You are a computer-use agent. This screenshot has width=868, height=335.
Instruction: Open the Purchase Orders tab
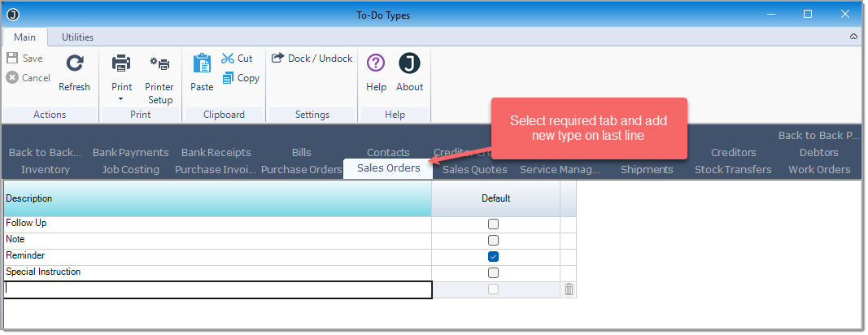click(x=302, y=169)
